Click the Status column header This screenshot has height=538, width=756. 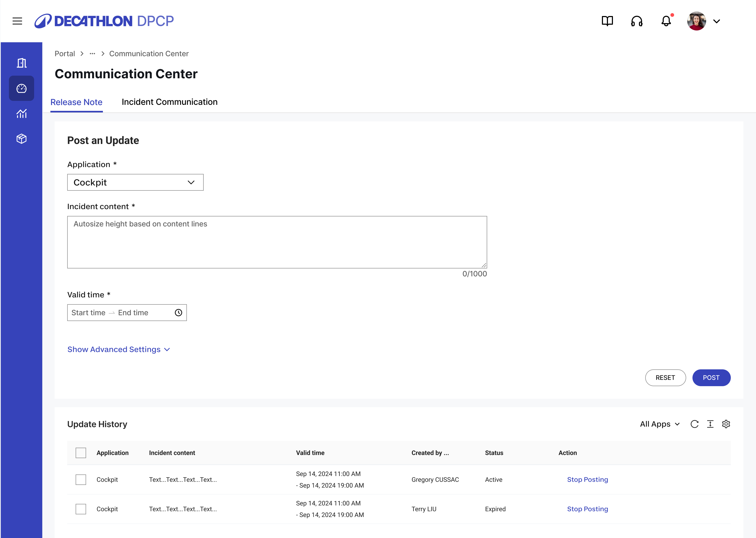pos(494,453)
